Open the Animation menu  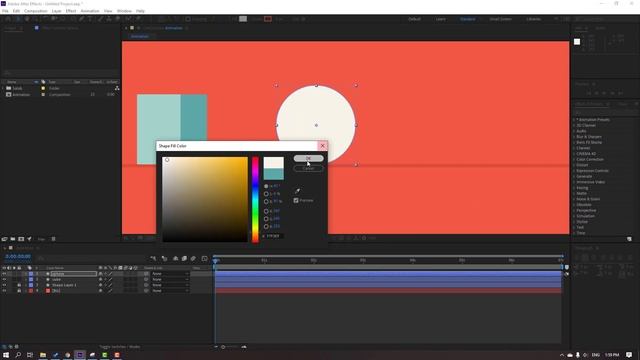90,11
